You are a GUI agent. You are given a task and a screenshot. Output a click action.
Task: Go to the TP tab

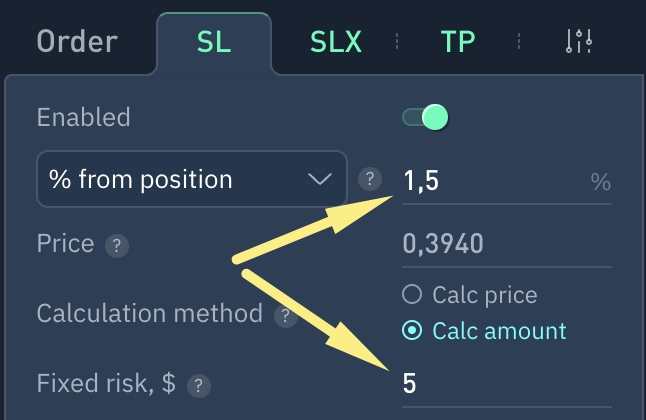[458, 42]
